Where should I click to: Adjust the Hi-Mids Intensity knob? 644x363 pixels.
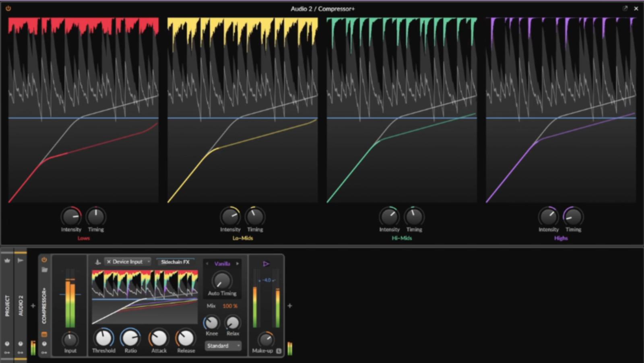(x=389, y=217)
